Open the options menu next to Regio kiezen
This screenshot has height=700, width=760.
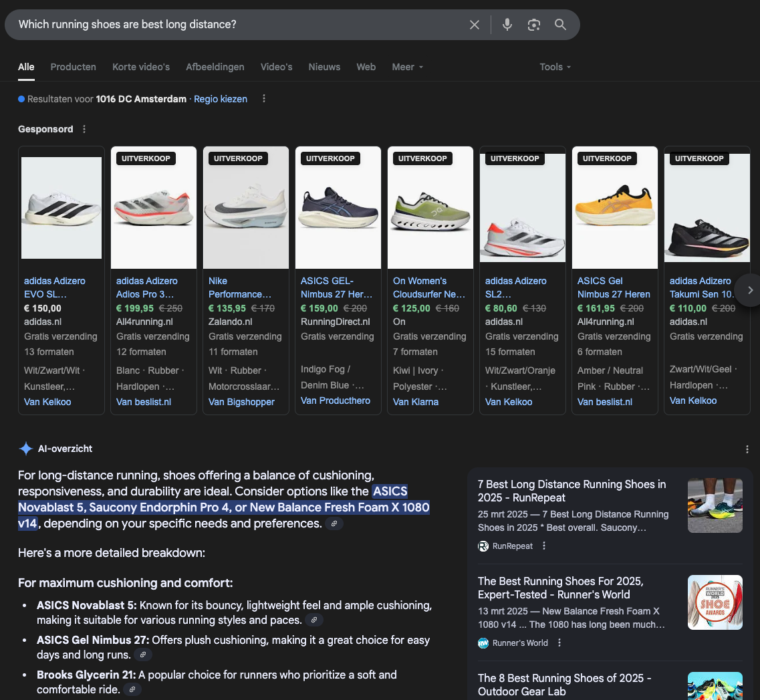coord(263,99)
